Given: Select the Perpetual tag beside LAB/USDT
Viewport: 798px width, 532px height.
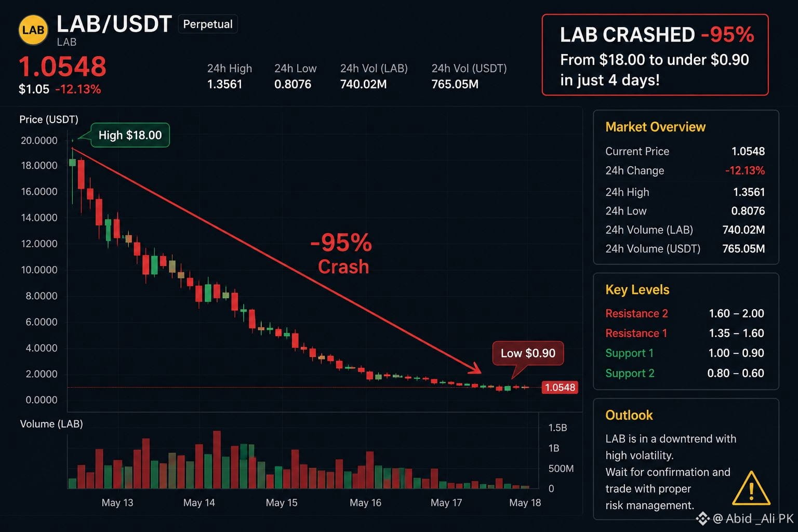Looking at the screenshot, I should coord(208,24).
